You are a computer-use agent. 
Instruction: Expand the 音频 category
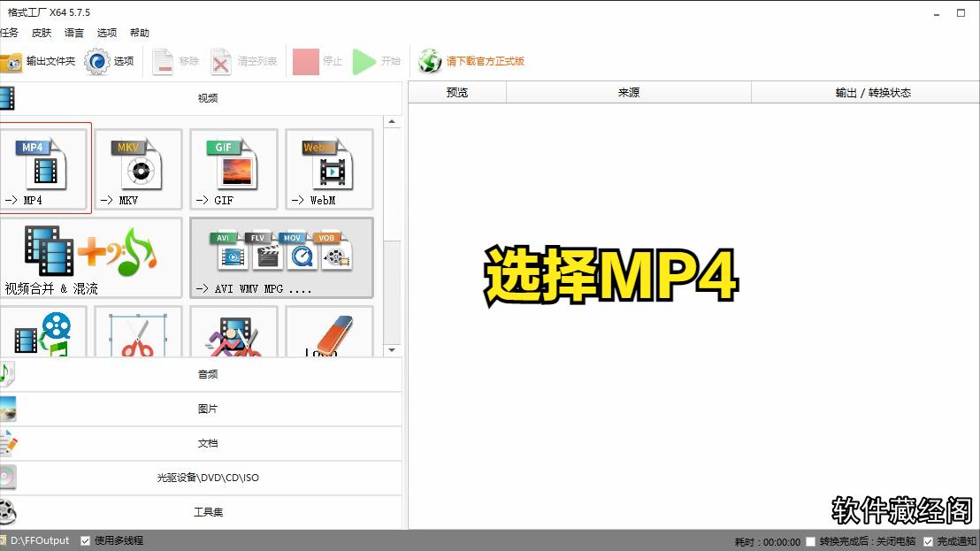tap(208, 374)
